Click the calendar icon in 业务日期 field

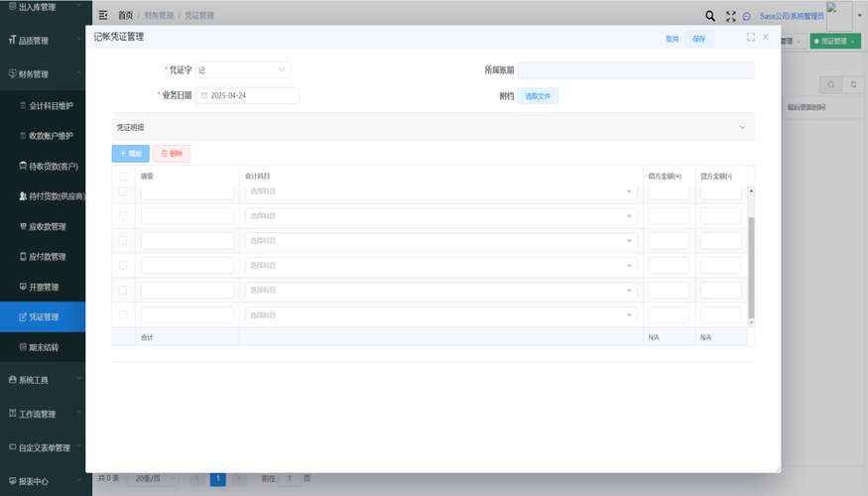[x=203, y=96]
